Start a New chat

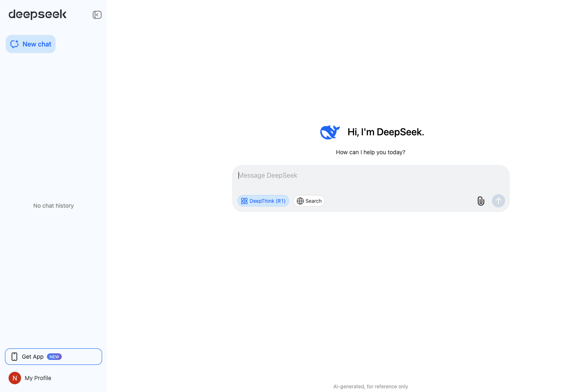coord(30,44)
